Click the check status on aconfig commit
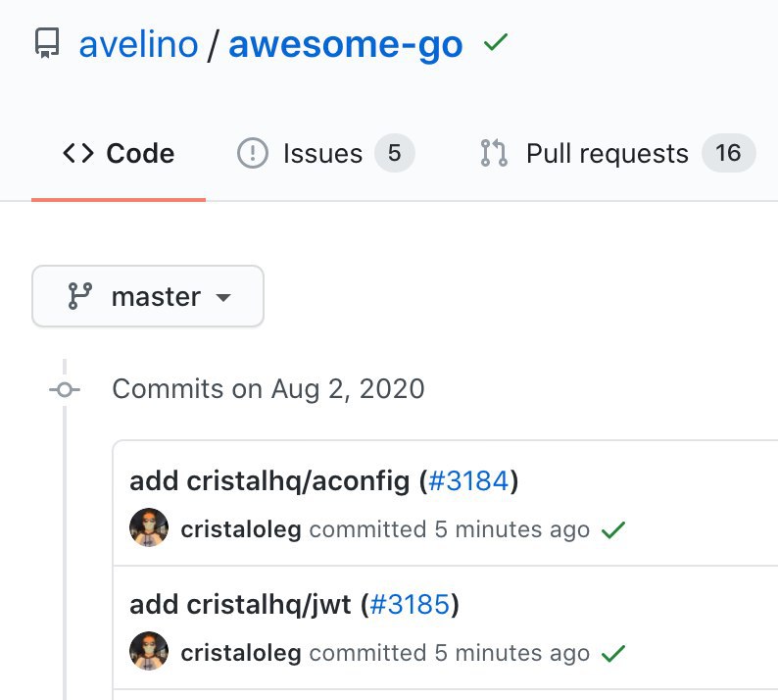The width and height of the screenshot is (778, 700). [x=613, y=529]
